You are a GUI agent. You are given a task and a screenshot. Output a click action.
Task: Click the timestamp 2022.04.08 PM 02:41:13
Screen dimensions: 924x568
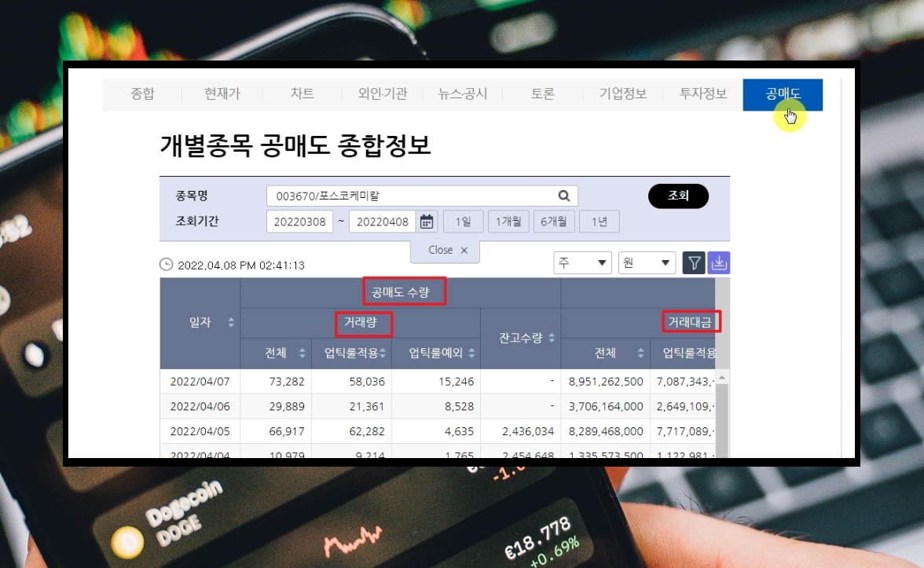(x=241, y=266)
